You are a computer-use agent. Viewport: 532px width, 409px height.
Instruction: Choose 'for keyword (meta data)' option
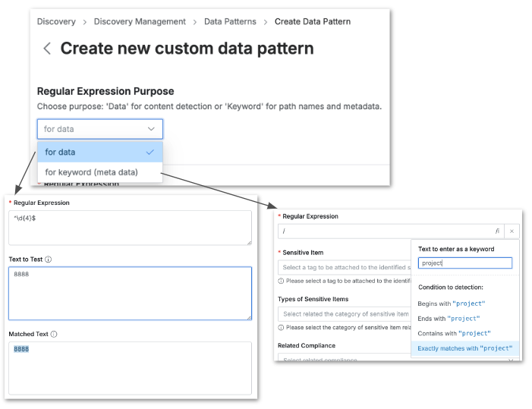[x=92, y=172]
